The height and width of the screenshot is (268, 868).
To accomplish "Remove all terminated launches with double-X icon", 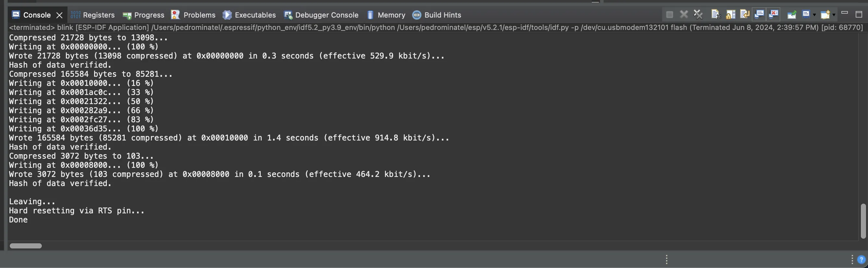I will coord(698,15).
